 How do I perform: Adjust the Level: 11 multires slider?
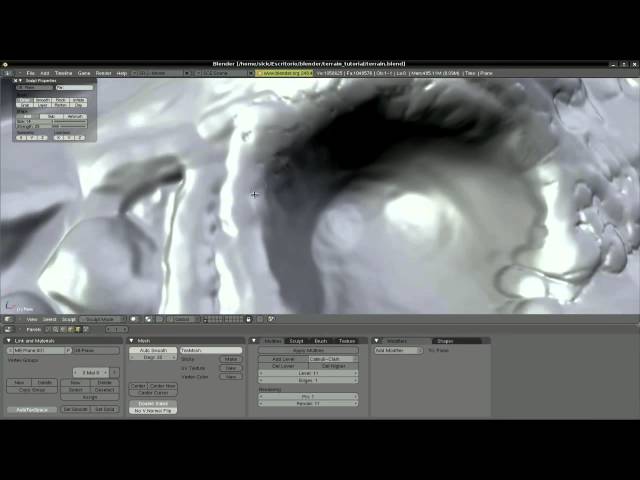pyautogui.click(x=309, y=373)
